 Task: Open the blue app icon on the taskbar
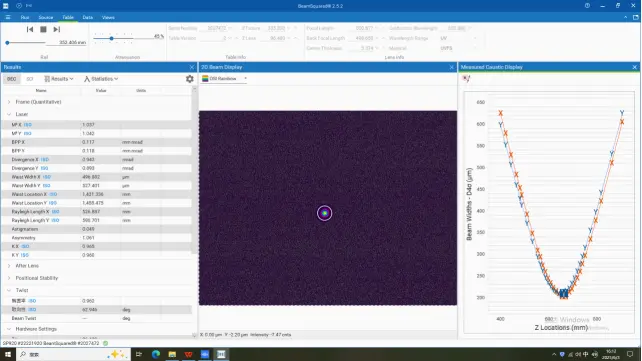(x=205, y=354)
